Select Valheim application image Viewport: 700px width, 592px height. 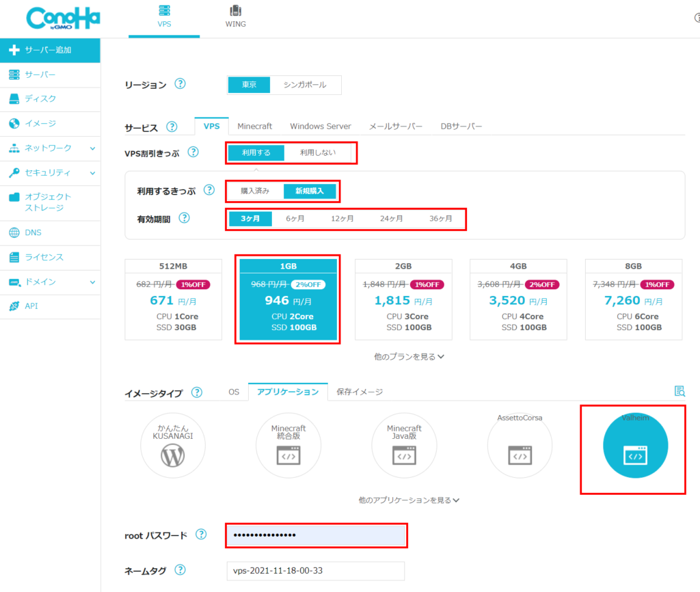635,446
